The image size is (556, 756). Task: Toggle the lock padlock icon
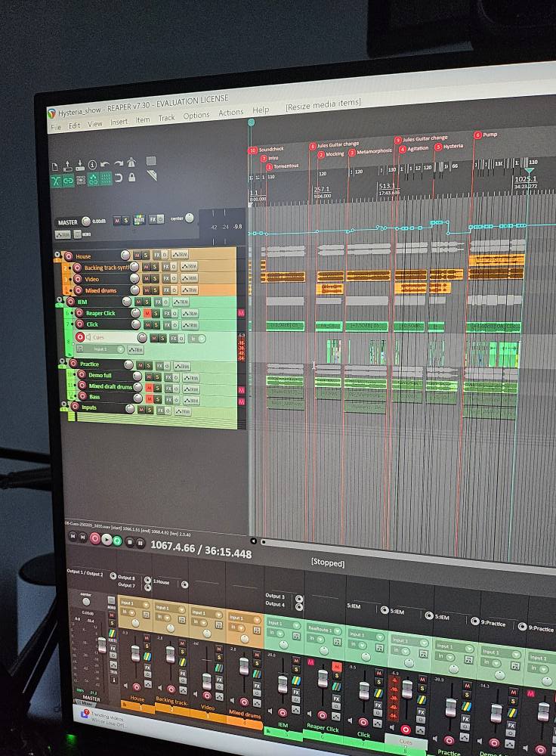[x=132, y=178]
